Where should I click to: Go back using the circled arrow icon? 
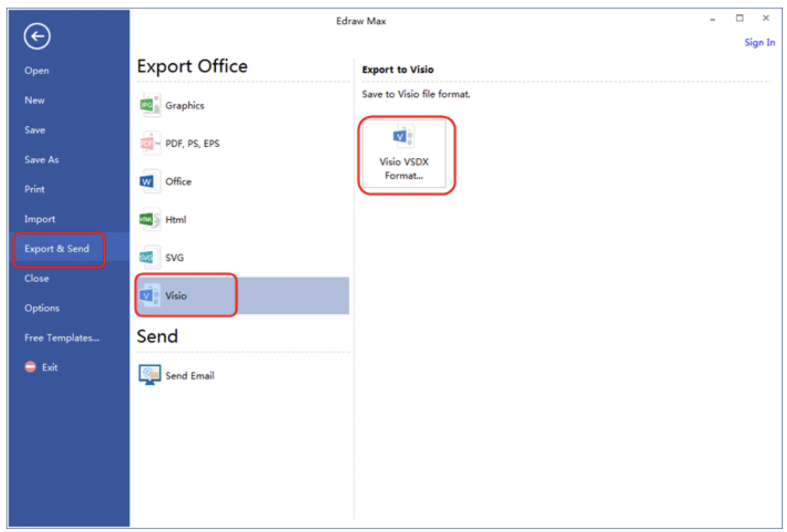pyautogui.click(x=37, y=36)
